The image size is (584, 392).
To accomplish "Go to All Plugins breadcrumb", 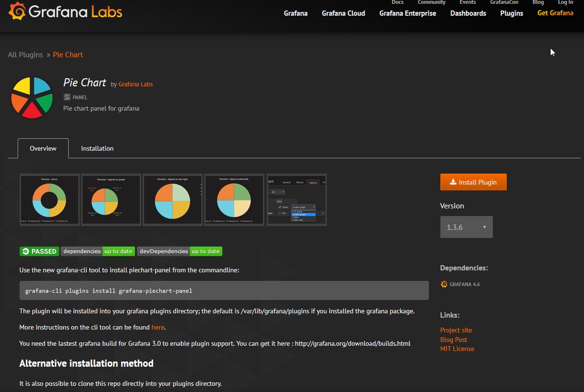I will point(25,55).
